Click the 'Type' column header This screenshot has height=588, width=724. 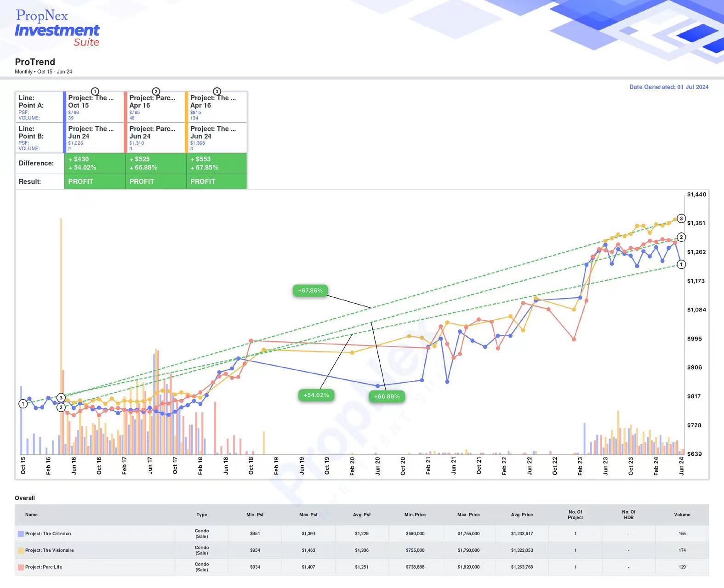tap(202, 514)
